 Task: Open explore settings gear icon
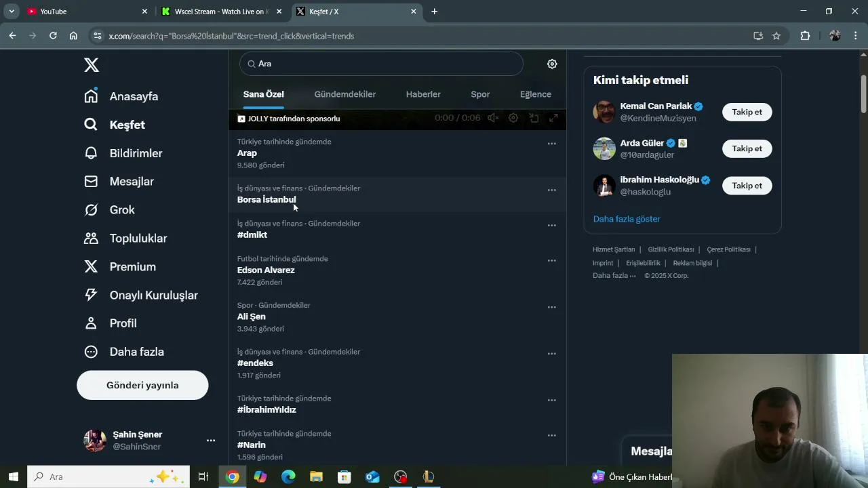point(552,64)
